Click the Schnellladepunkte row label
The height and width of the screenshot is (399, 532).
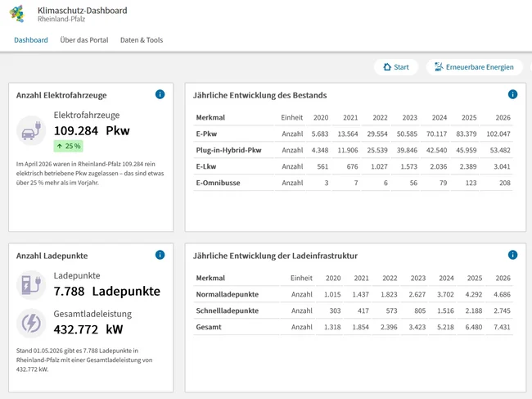click(x=228, y=311)
